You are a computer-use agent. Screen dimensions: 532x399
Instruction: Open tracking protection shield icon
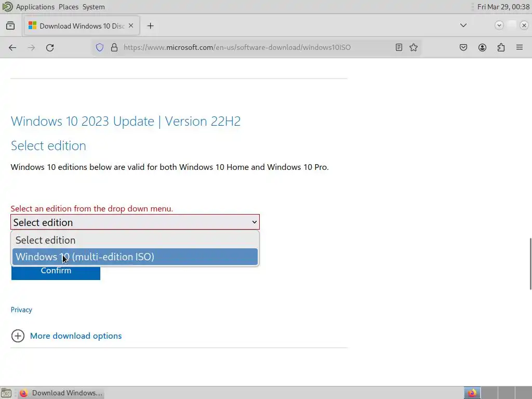[x=99, y=47]
